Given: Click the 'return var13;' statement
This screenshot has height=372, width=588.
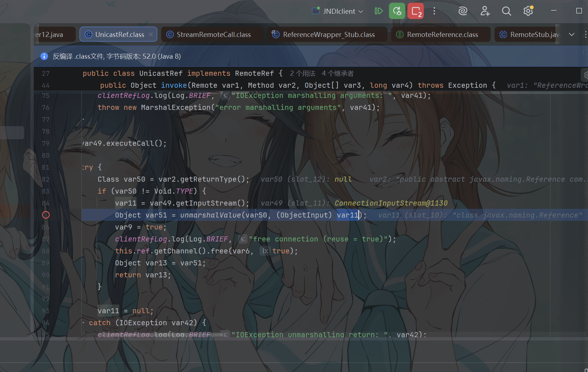Looking at the screenshot, I should 143,275.
